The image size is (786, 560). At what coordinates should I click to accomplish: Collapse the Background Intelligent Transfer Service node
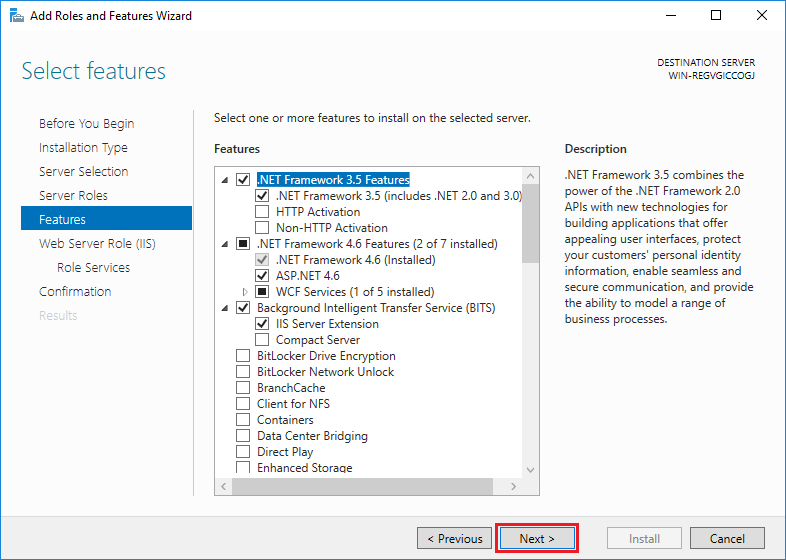click(x=224, y=308)
